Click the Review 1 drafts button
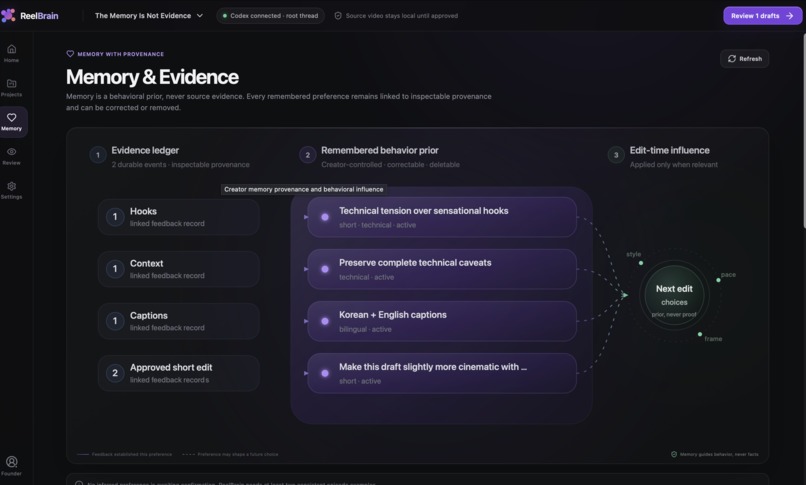The height and width of the screenshot is (485, 806). [762, 15]
